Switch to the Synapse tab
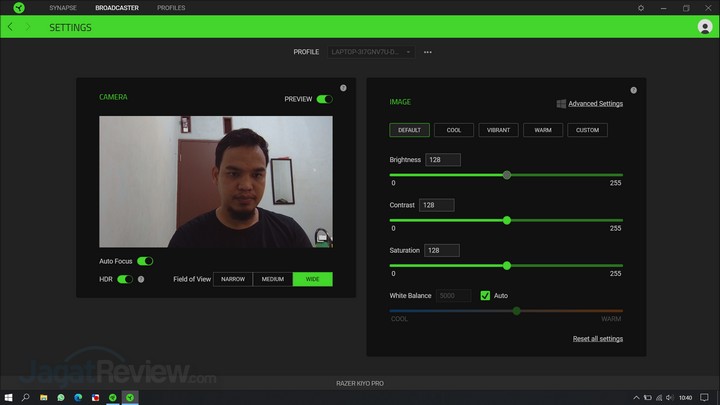Viewport: 720px width, 405px height. [63, 8]
